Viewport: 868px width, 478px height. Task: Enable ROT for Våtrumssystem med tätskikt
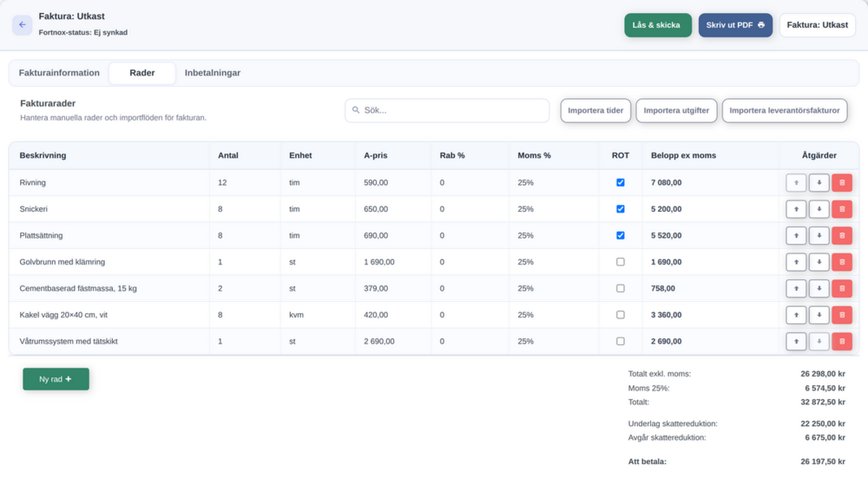(x=621, y=341)
